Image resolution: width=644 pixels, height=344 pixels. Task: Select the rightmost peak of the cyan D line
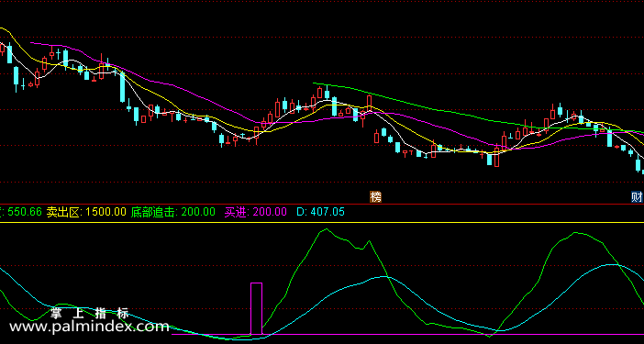click(x=613, y=264)
